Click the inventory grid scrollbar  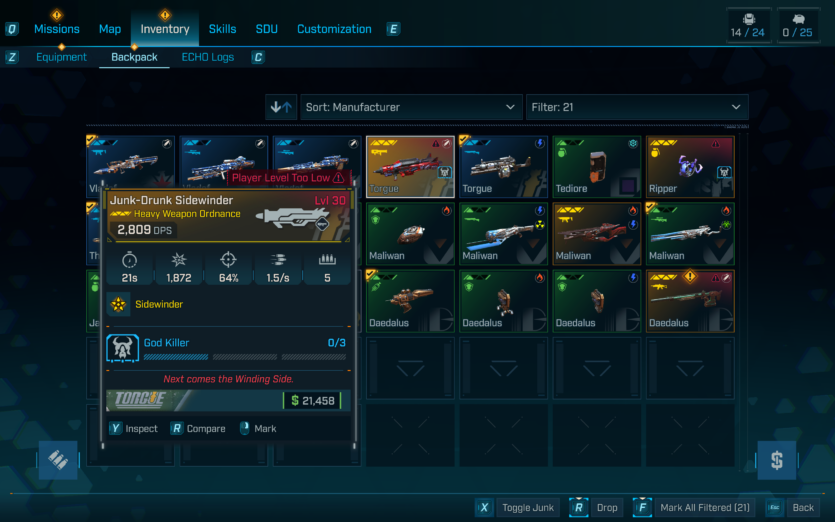(x=742, y=301)
